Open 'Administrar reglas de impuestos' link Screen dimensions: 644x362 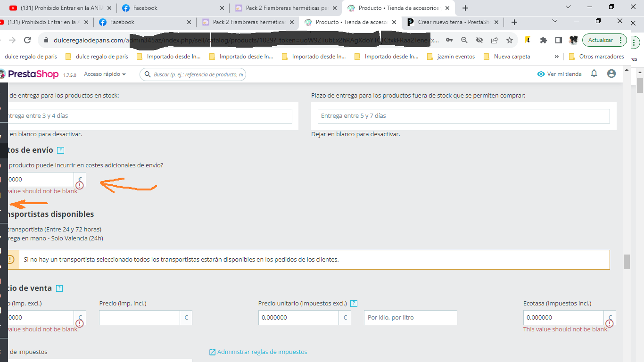point(258,352)
